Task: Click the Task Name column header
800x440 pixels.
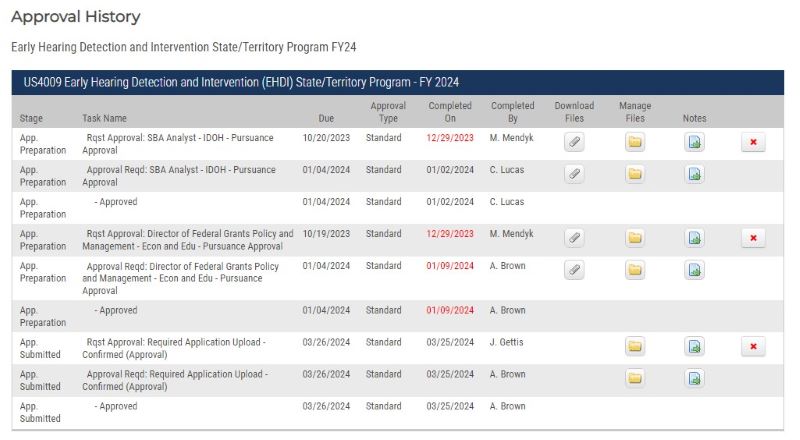Action: point(104,118)
